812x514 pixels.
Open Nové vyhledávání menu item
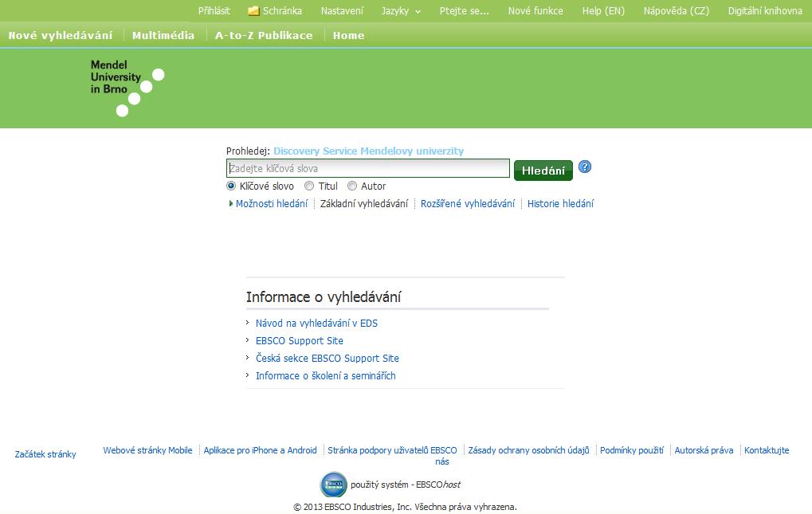click(61, 36)
